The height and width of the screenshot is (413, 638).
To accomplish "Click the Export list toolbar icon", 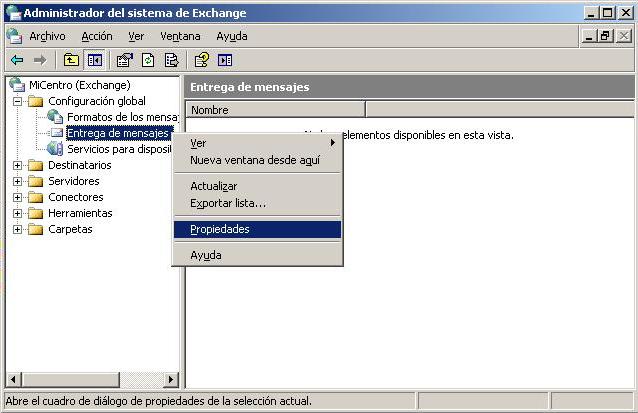I will click(171, 60).
